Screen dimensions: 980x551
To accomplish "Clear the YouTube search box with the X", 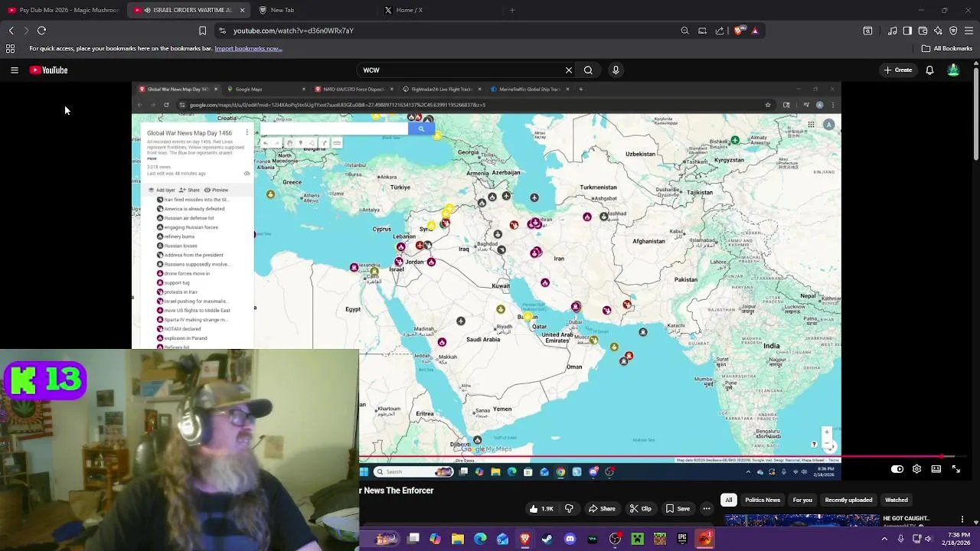I will tap(568, 70).
